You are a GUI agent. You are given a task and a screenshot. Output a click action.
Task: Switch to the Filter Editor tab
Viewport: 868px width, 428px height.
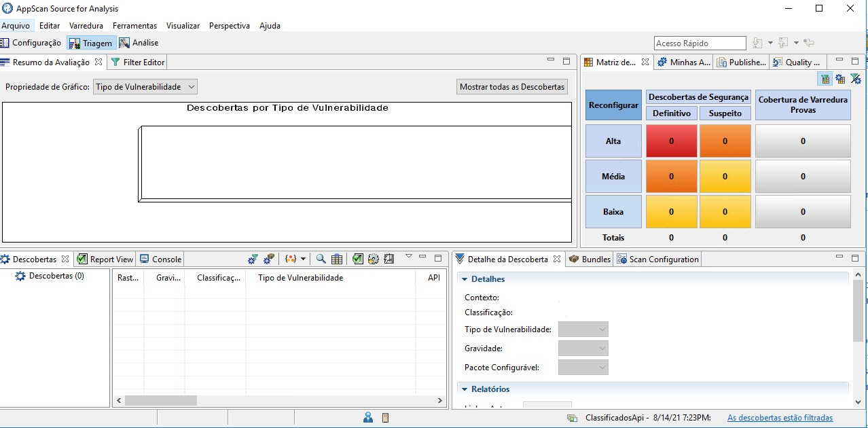pyautogui.click(x=137, y=62)
